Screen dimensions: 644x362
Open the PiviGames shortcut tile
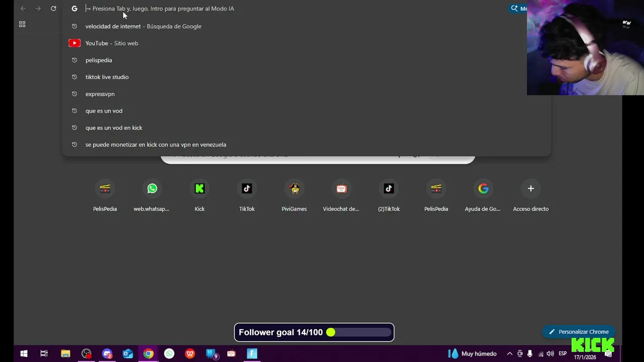point(294,195)
